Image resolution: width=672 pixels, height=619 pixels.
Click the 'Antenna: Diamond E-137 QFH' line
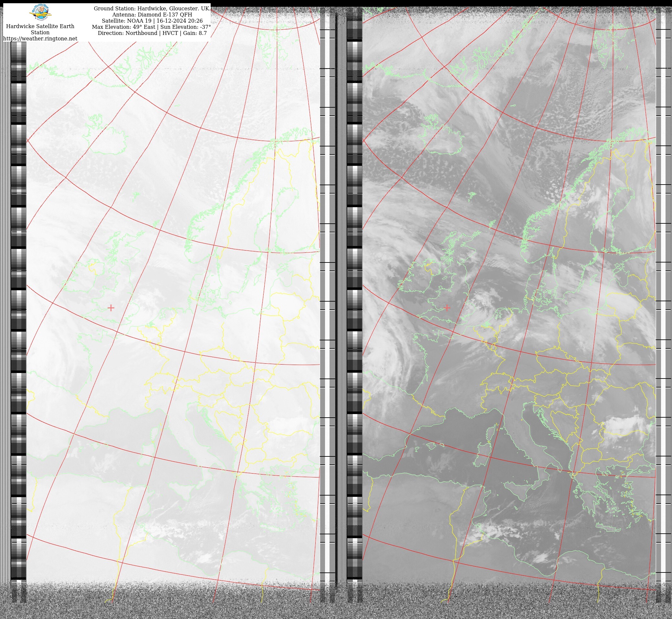[152, 15]
